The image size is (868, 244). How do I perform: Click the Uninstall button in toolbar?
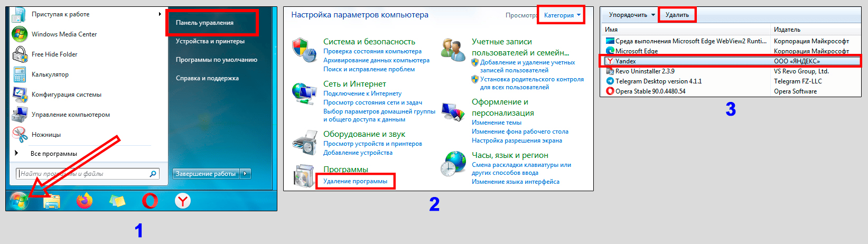(x=677, y=15)
